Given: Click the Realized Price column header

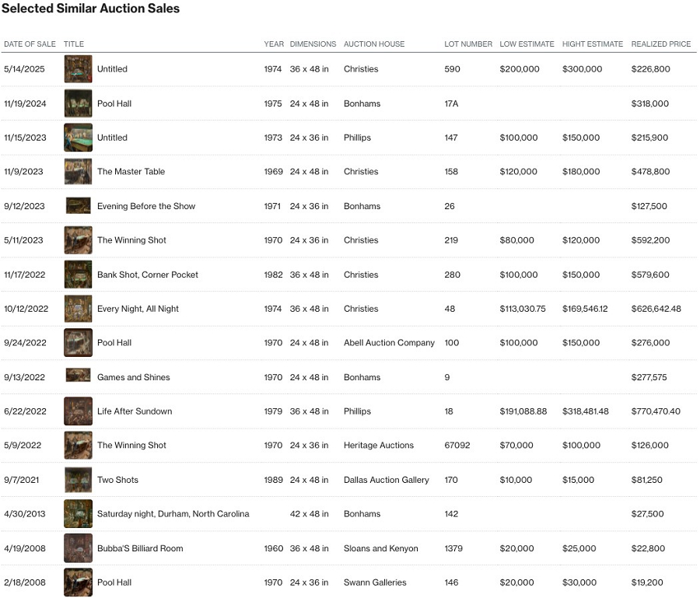Looking at the screenshot, I should pos(660,44).
